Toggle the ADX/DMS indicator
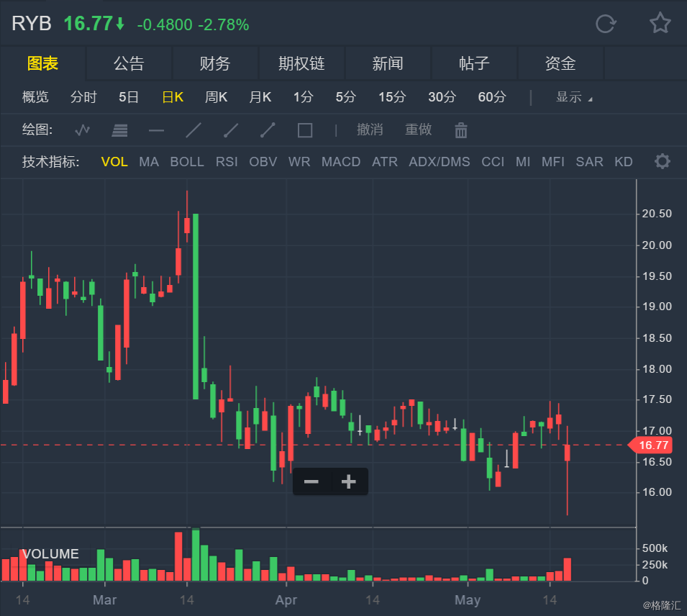This screenshot has width=687, height=616. (x=440, y=162)
